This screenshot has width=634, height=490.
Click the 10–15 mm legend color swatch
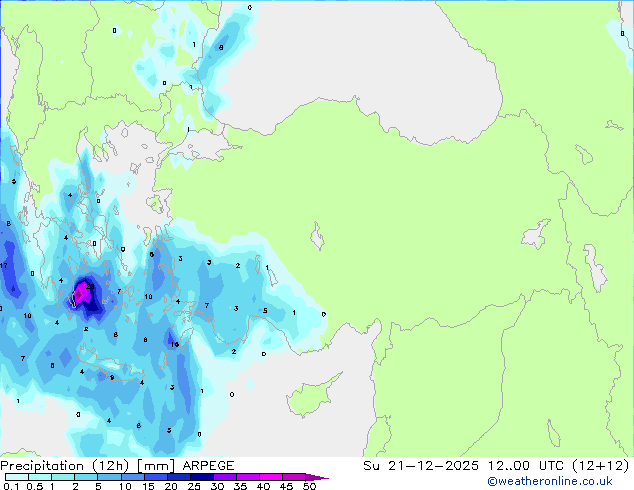click(132, 477)
